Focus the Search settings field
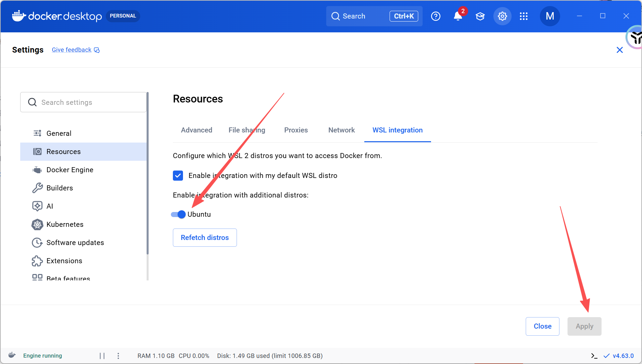642x364 pixels. [83, 102]
